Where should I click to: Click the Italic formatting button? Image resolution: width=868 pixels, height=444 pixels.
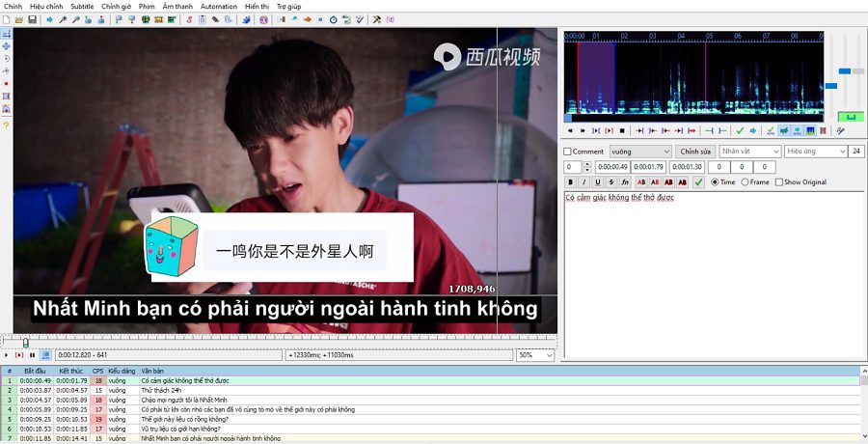pyautogui.click(x=583, y=181)
